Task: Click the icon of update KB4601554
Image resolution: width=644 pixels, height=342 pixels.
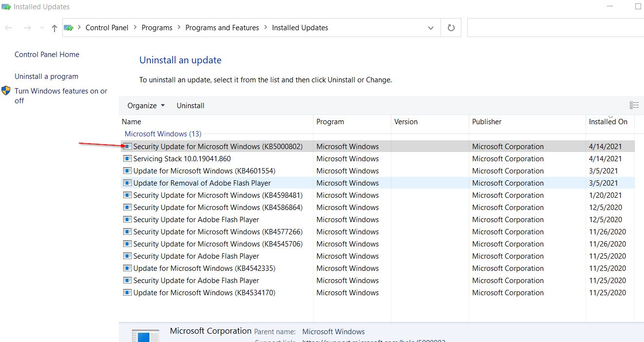Action: click(128, 171)
